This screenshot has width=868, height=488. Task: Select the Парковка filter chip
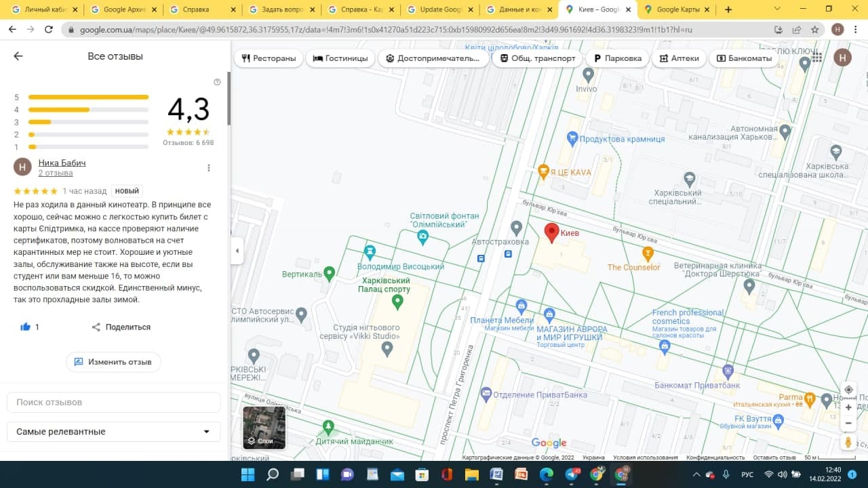click(617, 58)
